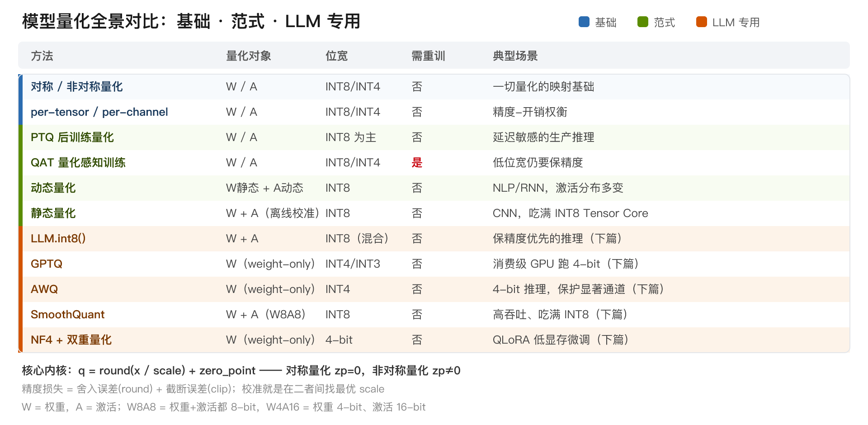Click the green 范式 legend swatch
Image resolution: width=868 pixels, height=425 pixels.
pyautogui.click(x=643, y=22)
